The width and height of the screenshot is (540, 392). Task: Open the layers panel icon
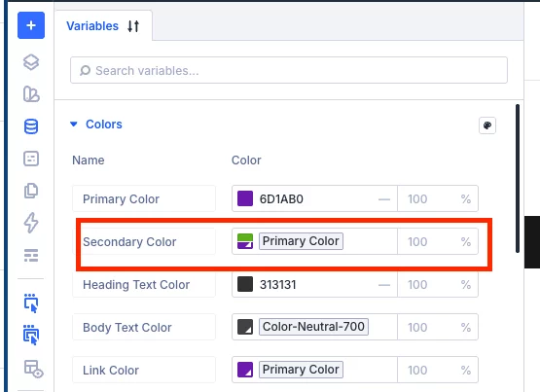(31, 62)
